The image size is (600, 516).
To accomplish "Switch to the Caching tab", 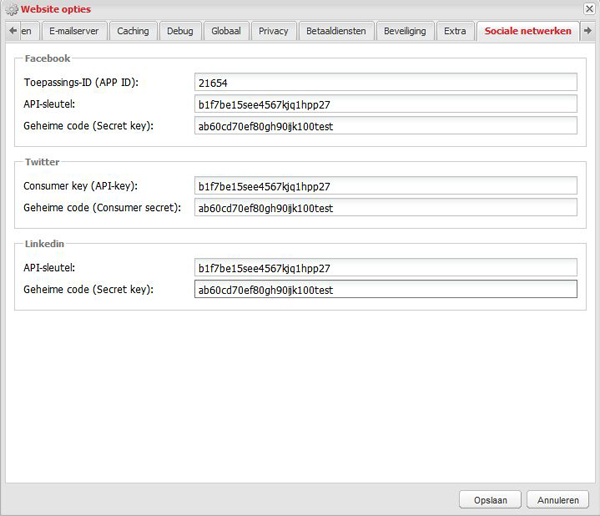I will [x=133, y=31].
